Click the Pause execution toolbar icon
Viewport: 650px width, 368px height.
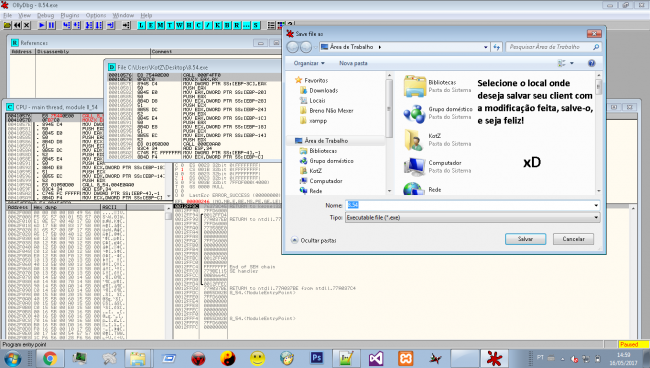click(51, 25)
